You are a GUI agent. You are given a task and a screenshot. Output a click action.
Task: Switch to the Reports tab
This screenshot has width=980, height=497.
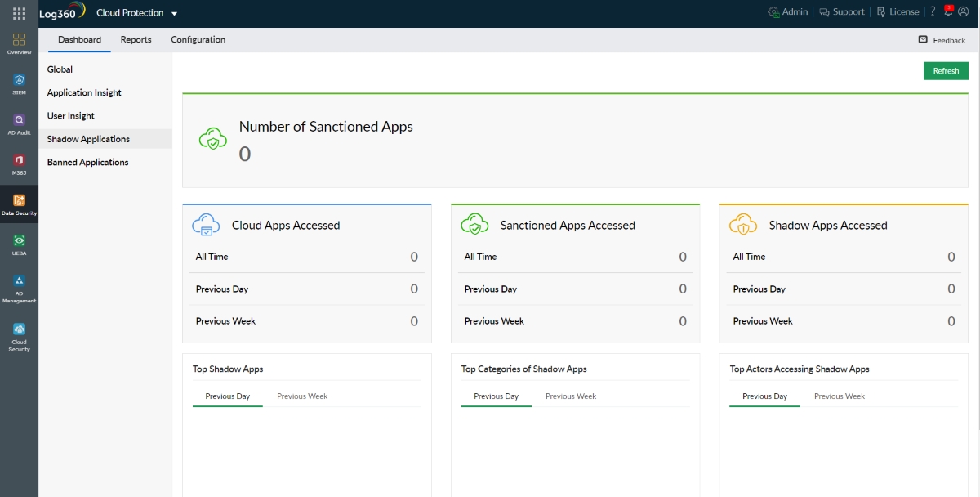coord(136,40)
